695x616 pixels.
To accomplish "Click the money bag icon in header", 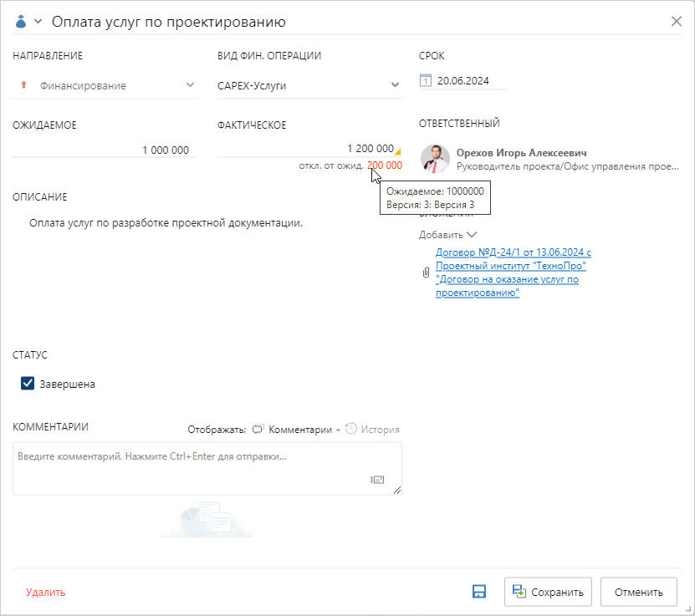I will [22, 22].
